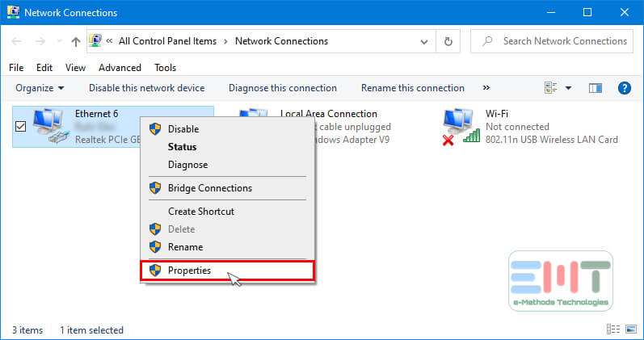Expand the Organize dropdown

pos(40,88)
